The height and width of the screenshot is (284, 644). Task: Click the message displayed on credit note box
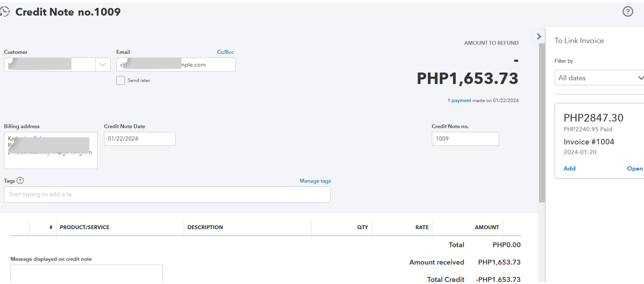(x=86, y=273)
